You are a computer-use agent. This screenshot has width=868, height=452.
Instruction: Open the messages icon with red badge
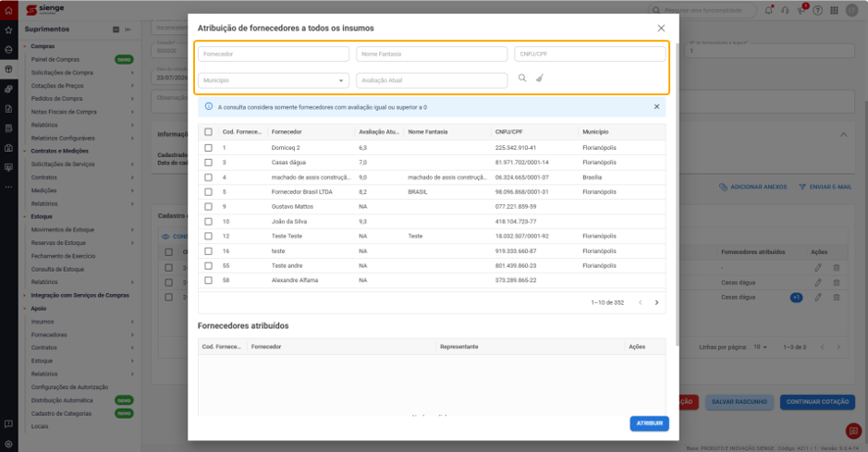801,10
